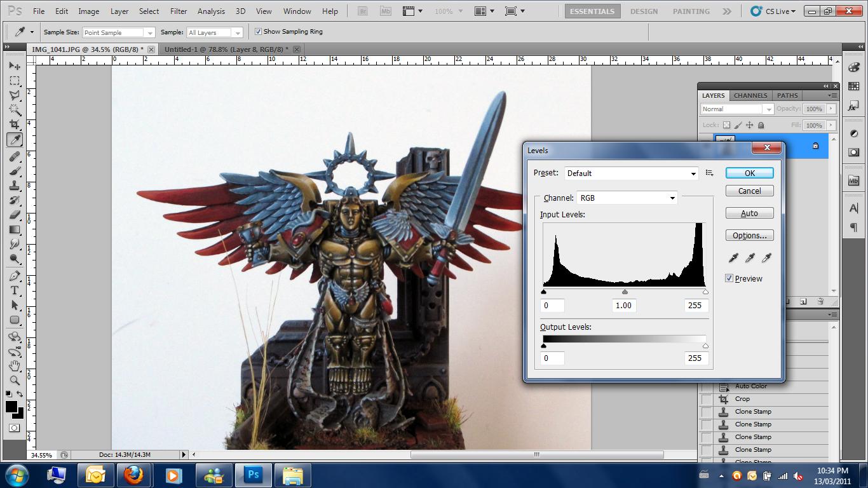Expand more workspaces chevron

pos(727,11)
